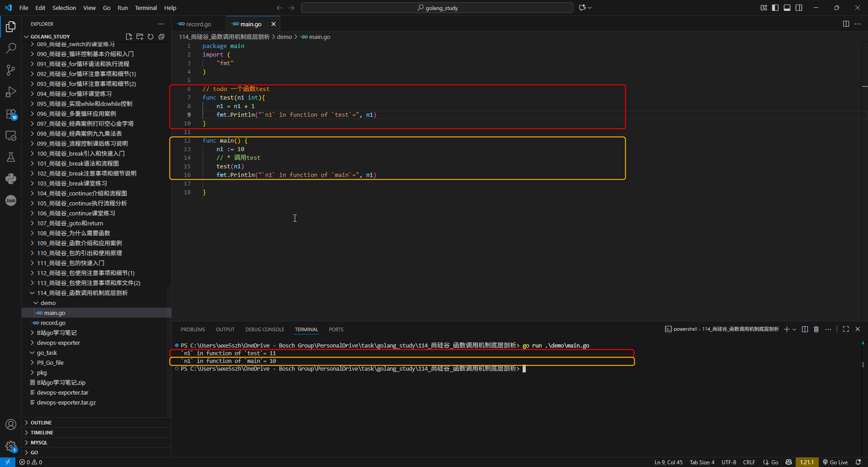Viewport: 868px width, 467px height.
Task: Collapse all folders in Explorer
Action: pos(161,37)
